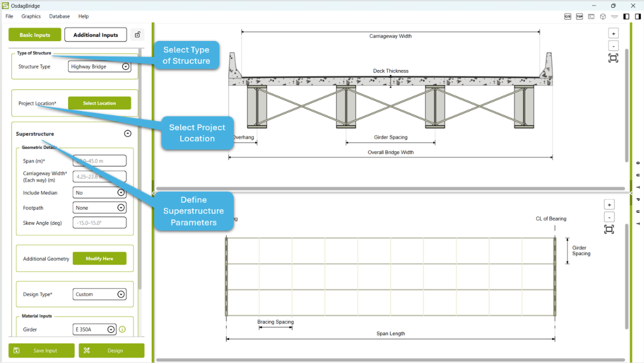The height and width of the screenshot is (363, 644).
Task: Click the info icon next to Girder material
Action: pyautogui.click(x=122, y=329)
